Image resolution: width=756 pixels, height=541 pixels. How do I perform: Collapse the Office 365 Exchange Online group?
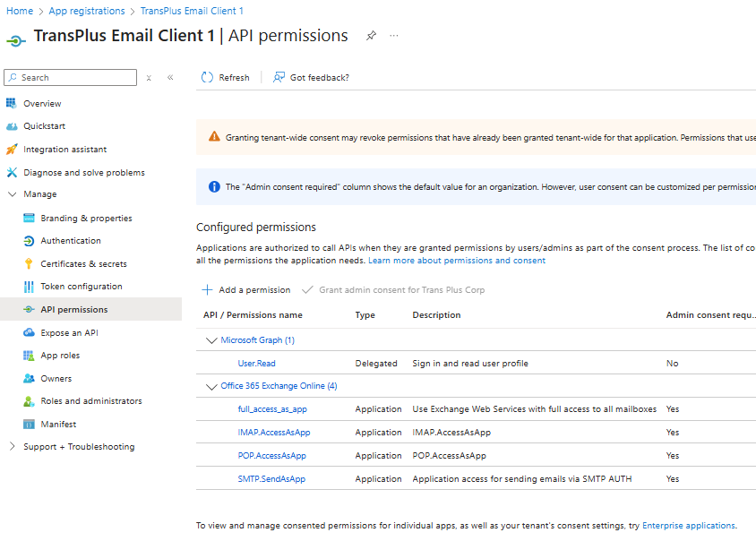point(211,387)
